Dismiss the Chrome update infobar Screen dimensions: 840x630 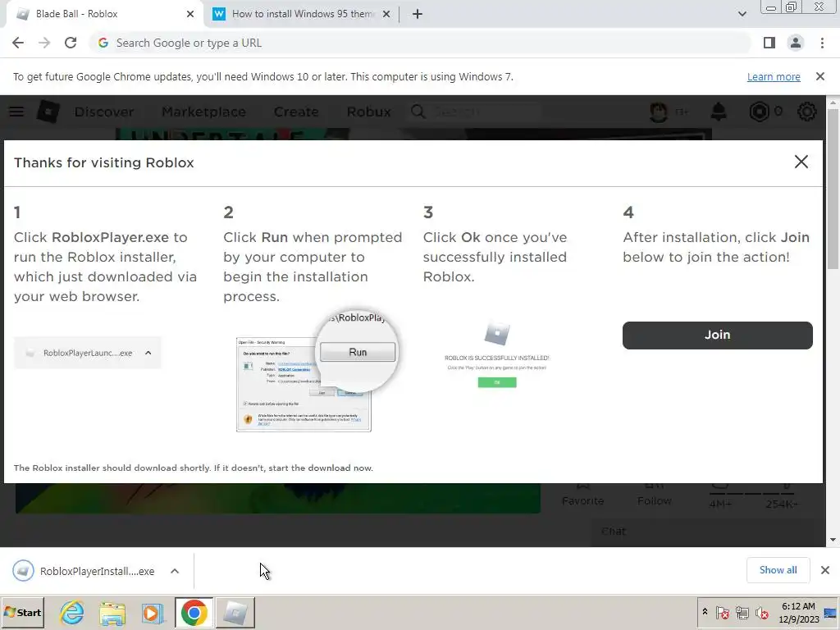[820, 76]
